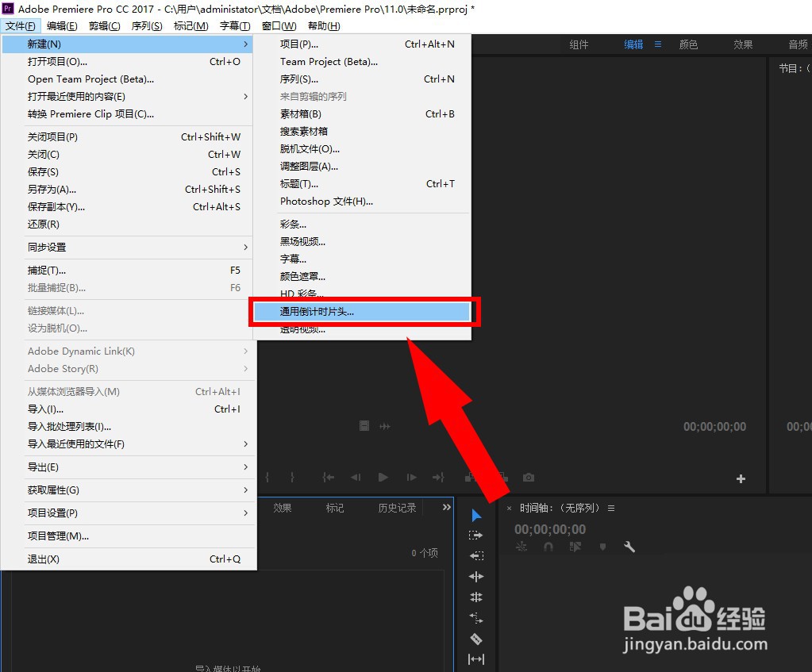This screenshot has height=672, width=812.
Task: Go to Out point
Action: (439, 478)
